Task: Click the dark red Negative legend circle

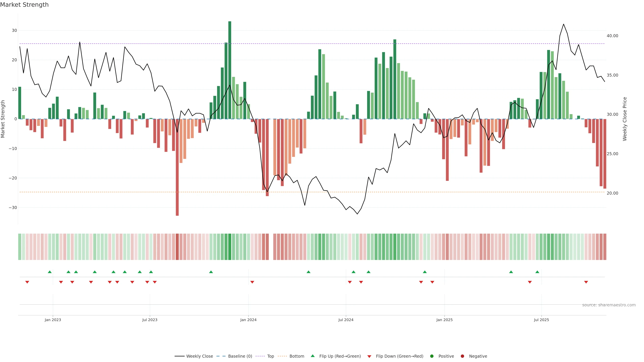Action: pos(462,356)
